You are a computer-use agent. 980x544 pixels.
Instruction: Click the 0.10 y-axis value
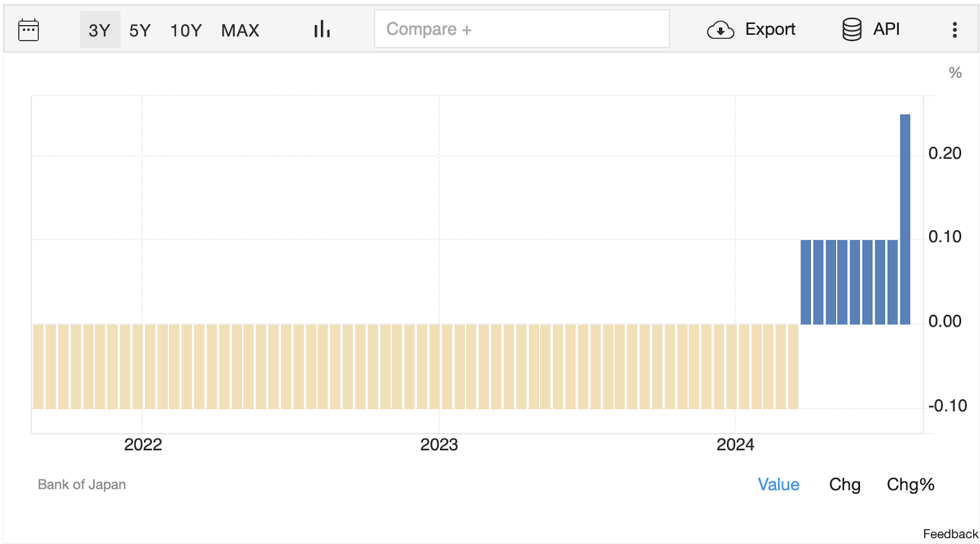coord(944,236)
